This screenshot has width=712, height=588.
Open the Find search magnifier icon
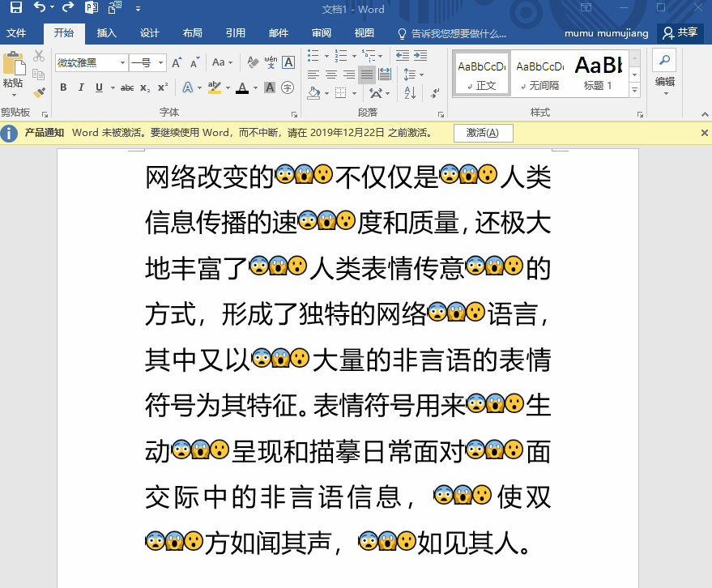click(664, 60)
